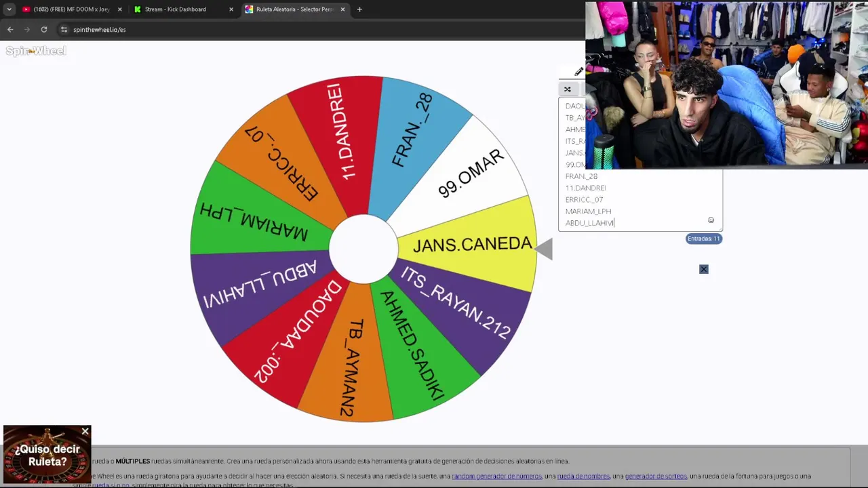The image size is (868, 488).
Task: Open the random generador de números link
Action: click(x=497, y=476)
